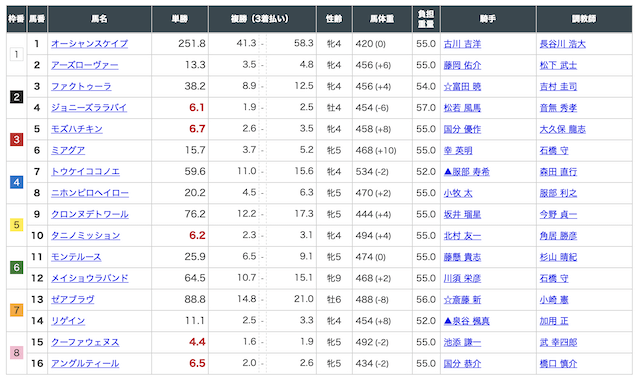
Task: Click the 複勝 (3着払い) column header
Action: 262,19
